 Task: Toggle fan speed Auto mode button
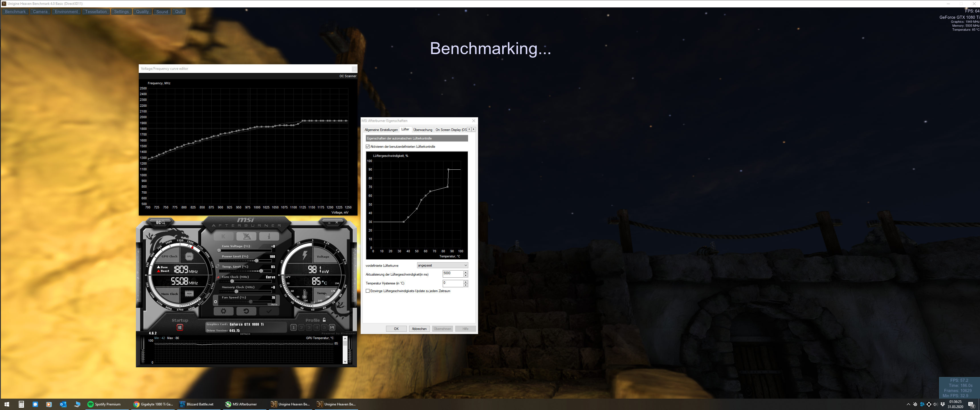(x=274, y=304)
